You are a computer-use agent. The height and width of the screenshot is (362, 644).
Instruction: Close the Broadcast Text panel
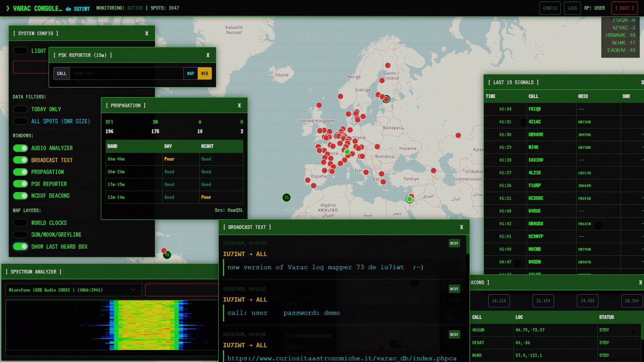point(462,227)
